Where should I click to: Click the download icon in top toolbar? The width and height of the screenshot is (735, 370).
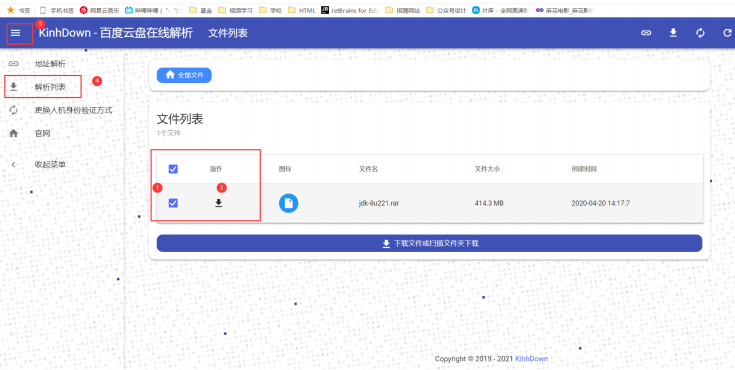point(673,33)
